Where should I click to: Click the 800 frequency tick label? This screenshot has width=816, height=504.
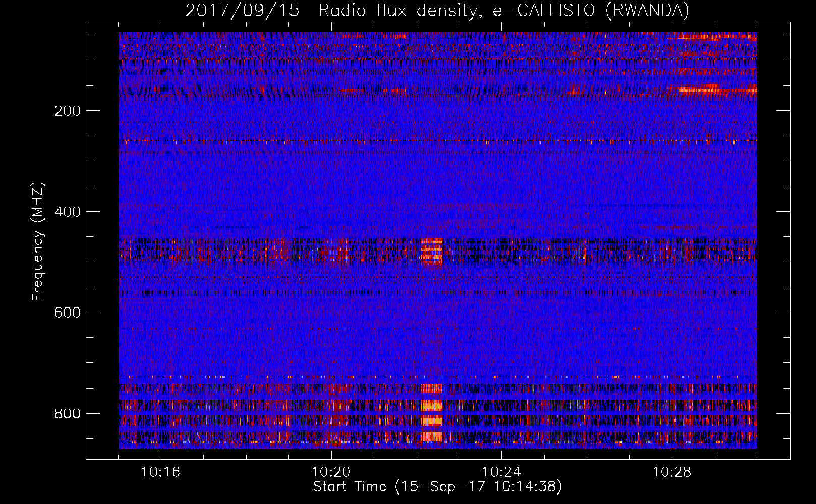click(67, 414)
